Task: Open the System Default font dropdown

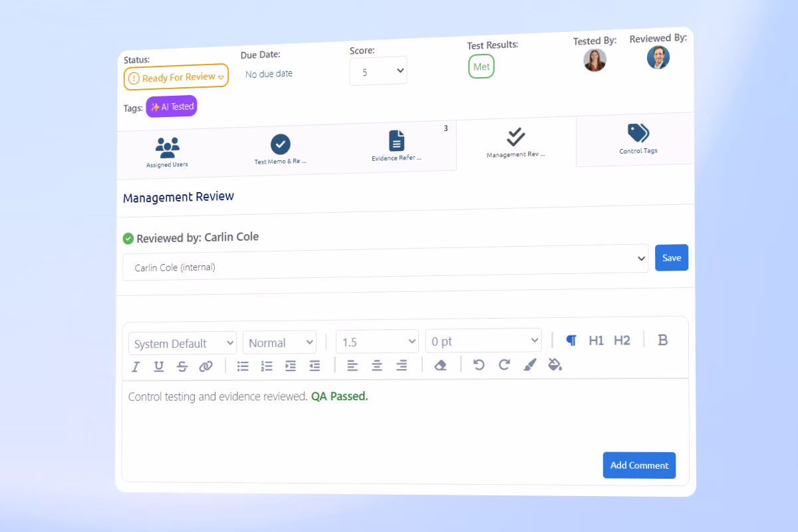Action: point(183,344)
